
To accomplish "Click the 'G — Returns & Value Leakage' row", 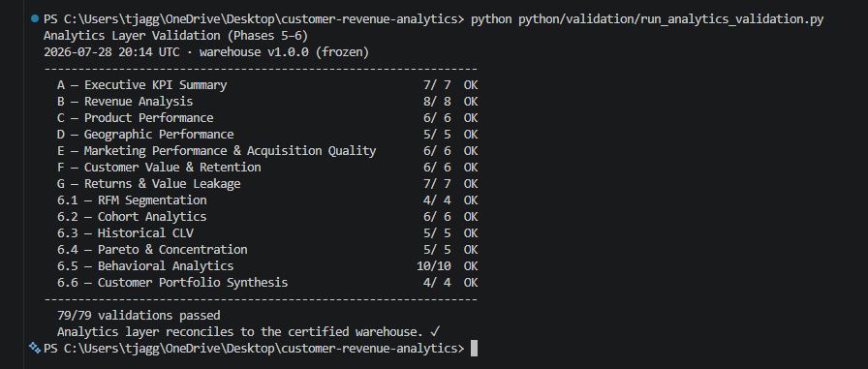I will tap(267, 184).
